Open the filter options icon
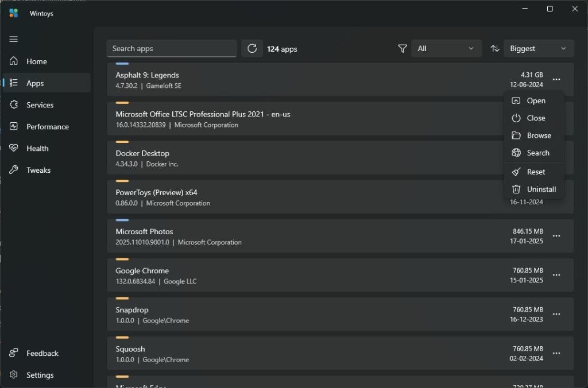Viewport: 588px width, 388px height. tap(402, 49)
